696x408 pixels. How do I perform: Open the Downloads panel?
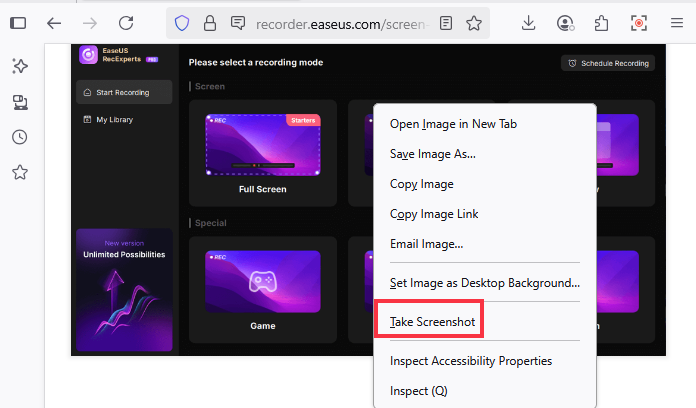tap(528, 23)
